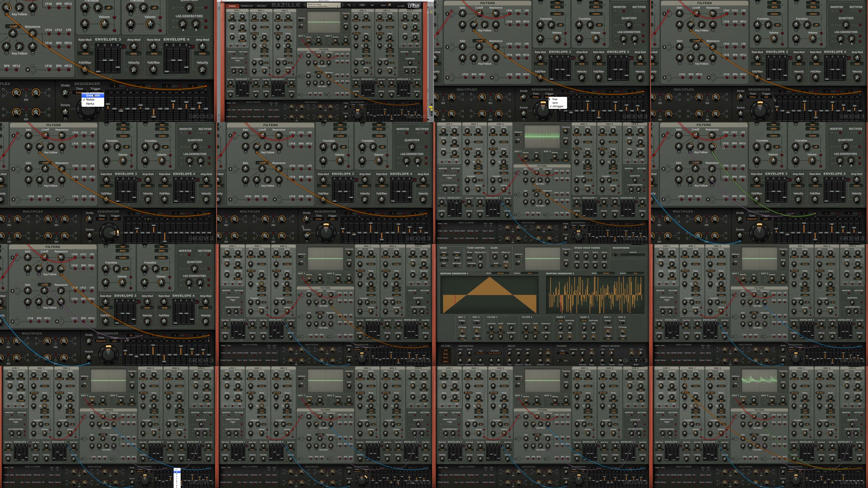Select checked retrigger entry in Trigger popup

point(558,107)
